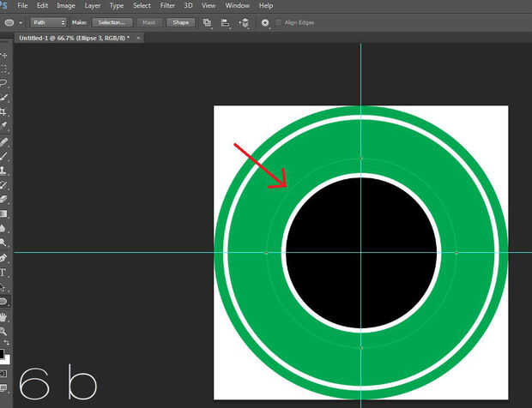Open the geometry options gear menu

(x=265, y=22)
